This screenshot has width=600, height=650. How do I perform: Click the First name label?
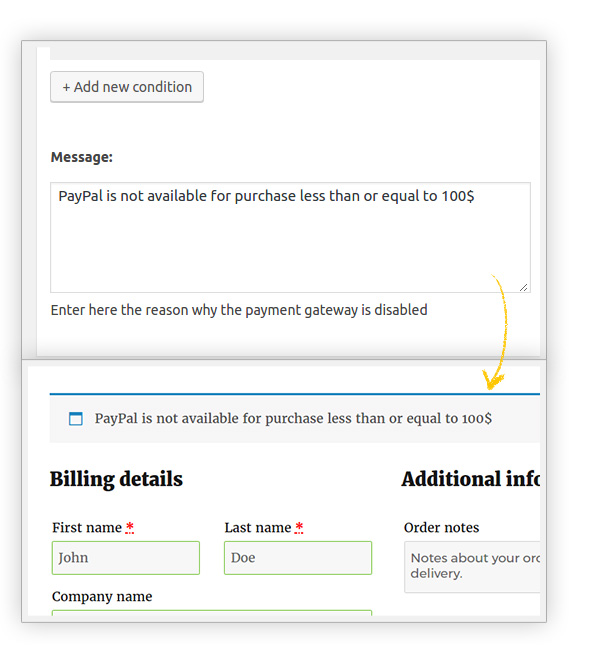(x=87, y=527)
